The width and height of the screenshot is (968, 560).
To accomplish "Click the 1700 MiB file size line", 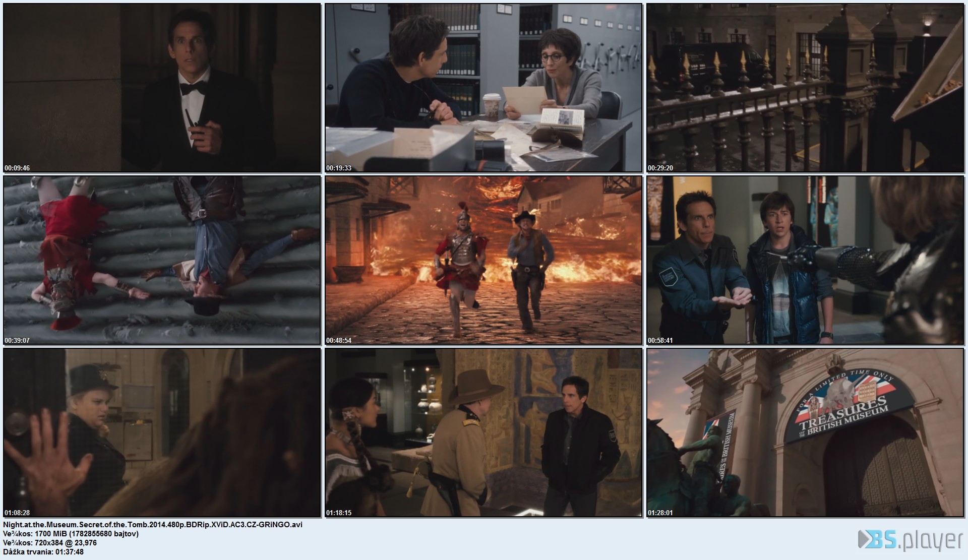I will point(71,533).
